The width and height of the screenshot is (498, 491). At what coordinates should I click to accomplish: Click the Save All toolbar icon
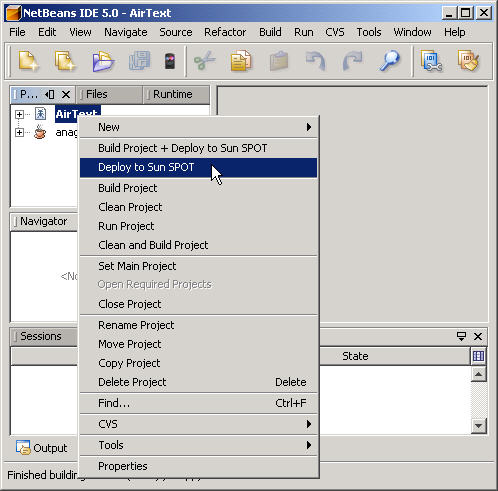(x=140, y=61)
